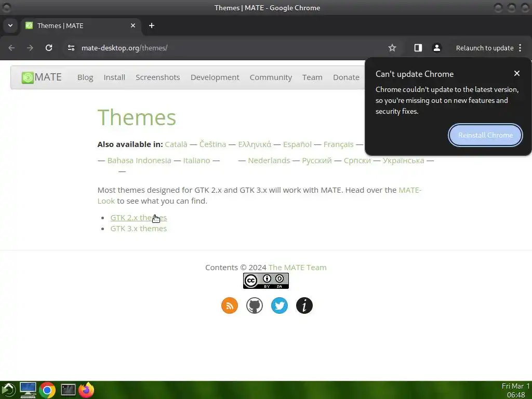Open the tab search dropdown arrow
This screenshot has height=399, width=532.
coord(10,26)
